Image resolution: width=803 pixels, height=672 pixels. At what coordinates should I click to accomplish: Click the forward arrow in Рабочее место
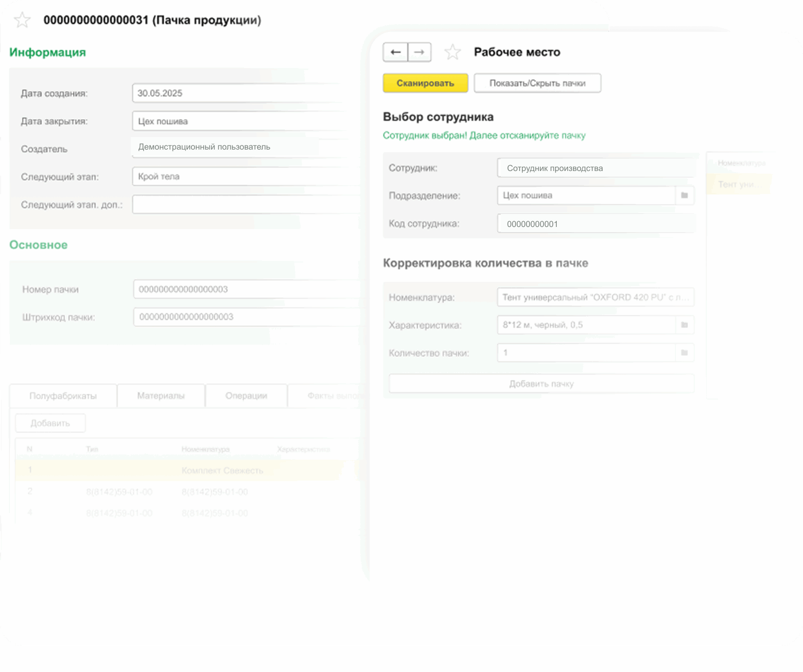(x=419, y=52)
